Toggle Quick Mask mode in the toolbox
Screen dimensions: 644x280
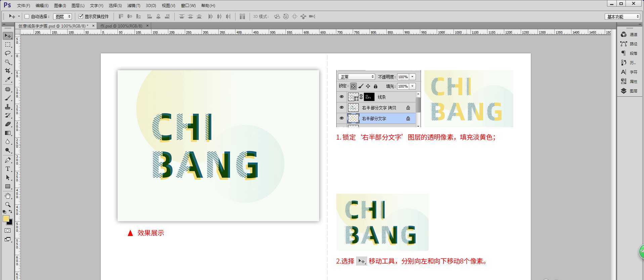point(8,231)
